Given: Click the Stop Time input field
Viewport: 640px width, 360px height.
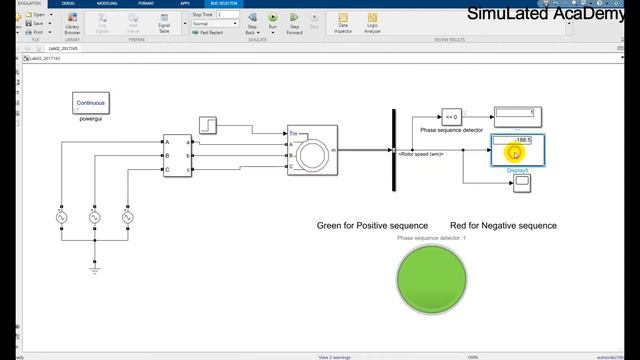Looking at the screenshot, I should (x=228, y=14).
